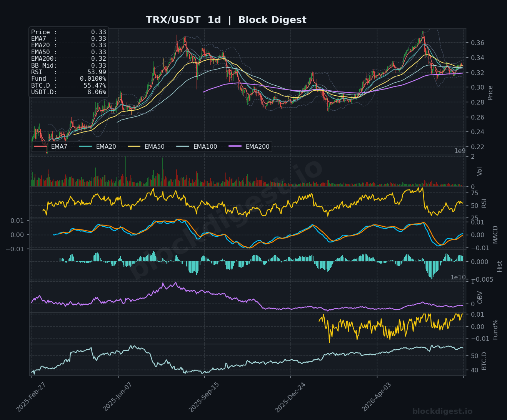Click the Fund value 0.0100%

click(x=93, y=79)
